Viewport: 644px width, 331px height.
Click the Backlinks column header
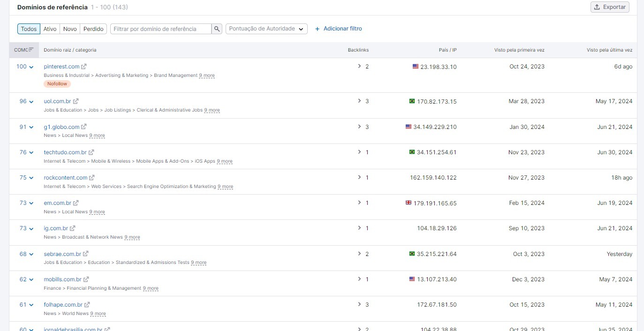[358, 50]
